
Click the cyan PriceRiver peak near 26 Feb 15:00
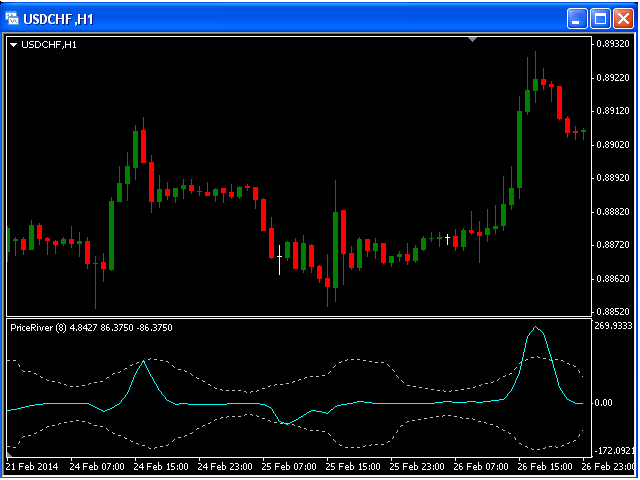[x=536, y=327]
